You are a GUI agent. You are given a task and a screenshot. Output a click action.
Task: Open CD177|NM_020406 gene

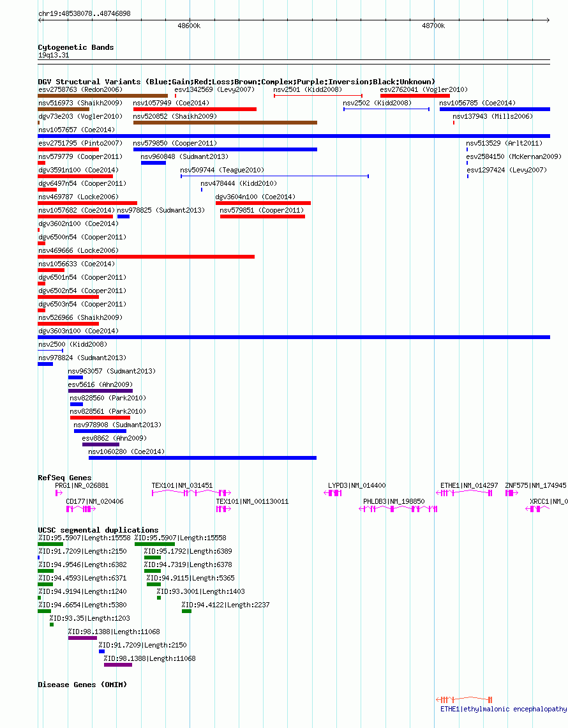[94, 503]
